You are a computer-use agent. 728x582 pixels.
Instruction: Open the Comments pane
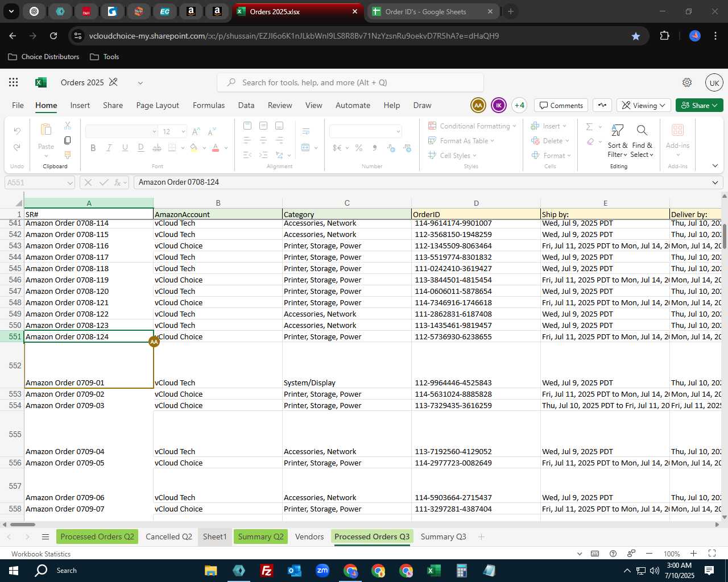tap(561, 105)
